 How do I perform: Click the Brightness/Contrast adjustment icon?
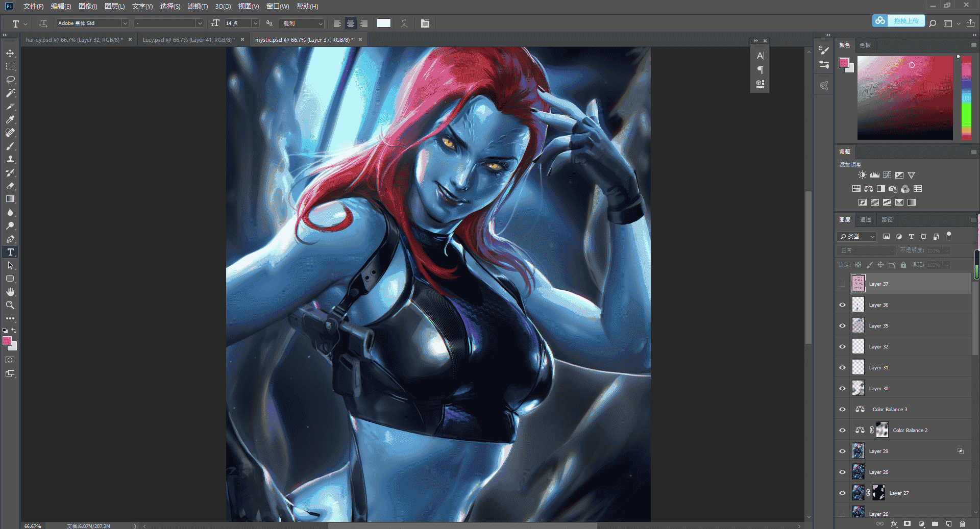[862, 175]
